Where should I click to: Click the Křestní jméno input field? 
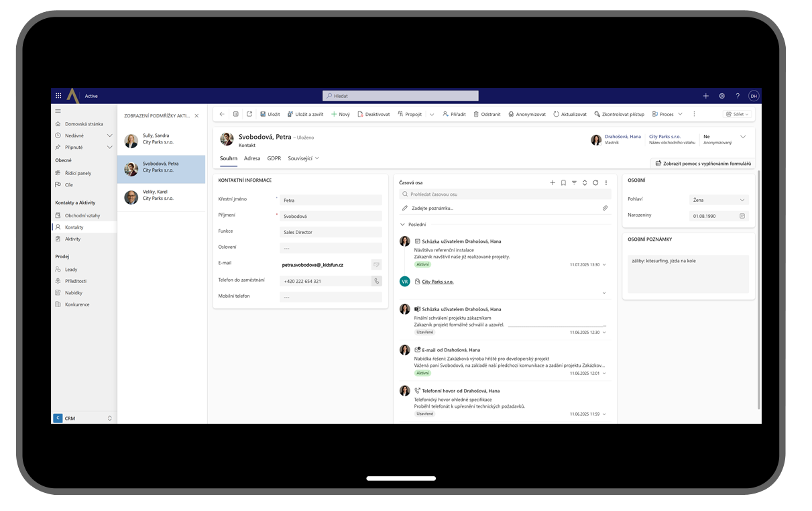pyautogui.click(x=331, y=201)
